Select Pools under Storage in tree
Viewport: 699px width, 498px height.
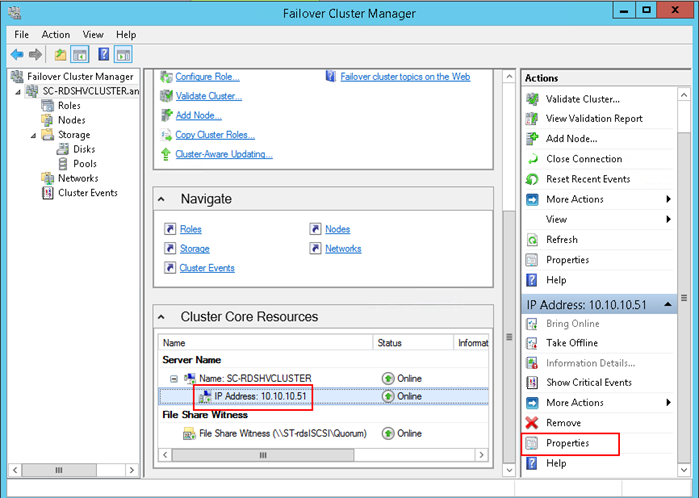[x=85, y=164]
